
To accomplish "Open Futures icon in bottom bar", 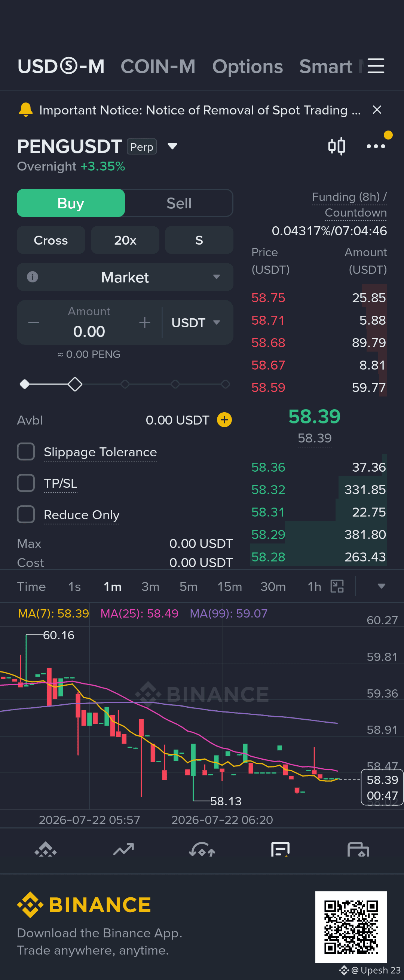I will click(x=280, y=849).
